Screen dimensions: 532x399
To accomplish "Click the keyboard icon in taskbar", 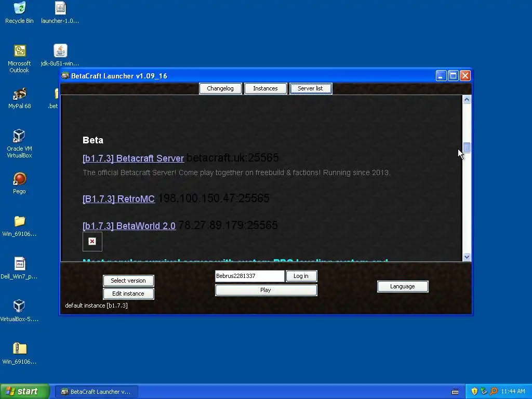I will (455, 392).
